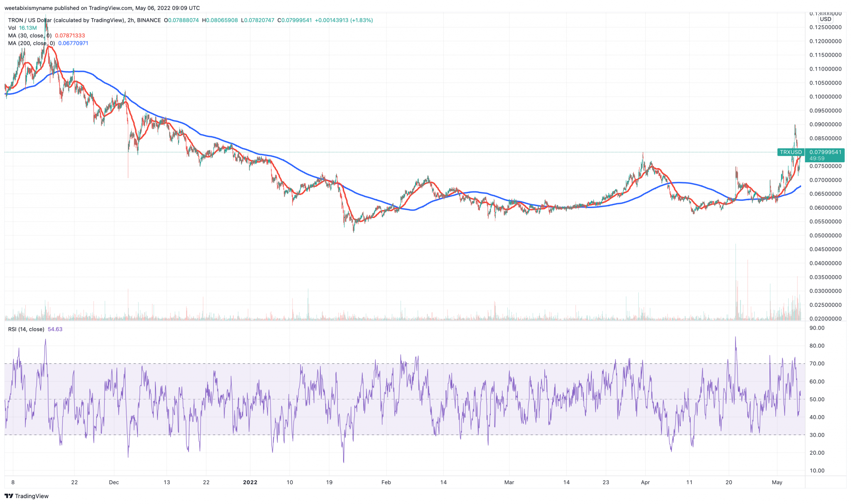Click the 0.08500000 price axis label
The width and height of the screenshot is (851, 504).
[x=825, y=138]
